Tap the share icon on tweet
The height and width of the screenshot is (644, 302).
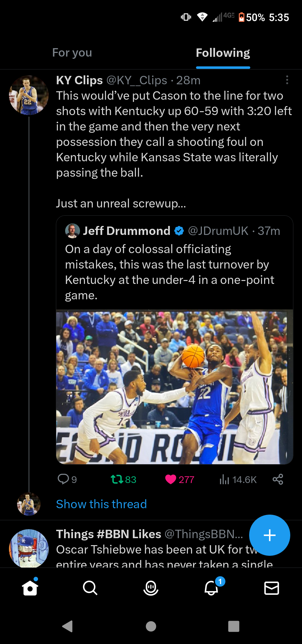click(278, 479)
